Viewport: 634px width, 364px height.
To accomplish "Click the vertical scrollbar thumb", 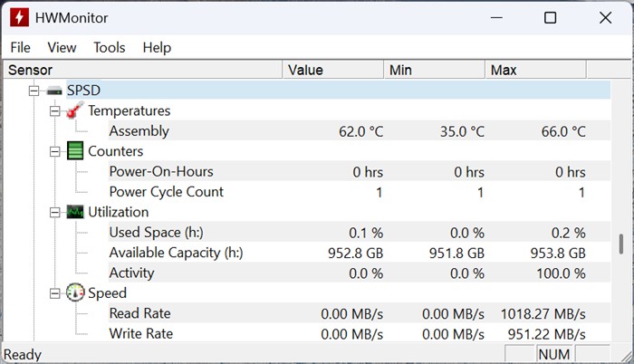I will (x=620, y=244).
